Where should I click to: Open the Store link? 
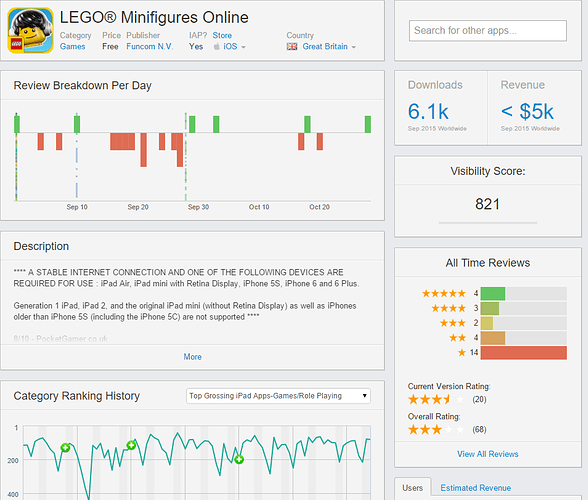222,35
